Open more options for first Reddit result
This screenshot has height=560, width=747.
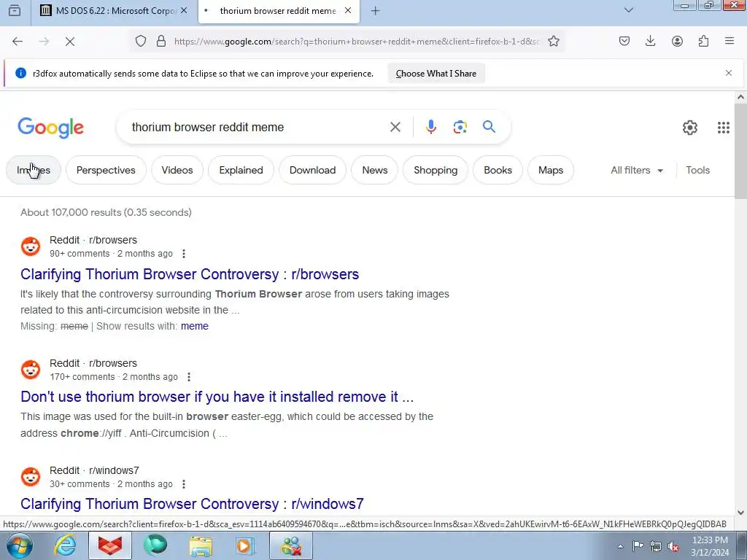click(x=184, y=254)
